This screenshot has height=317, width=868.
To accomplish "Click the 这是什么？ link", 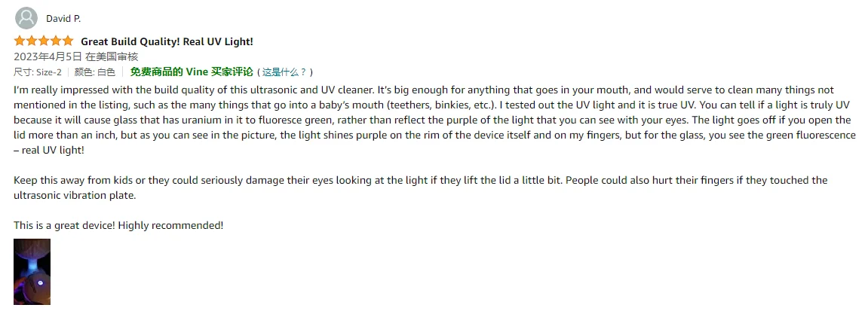I will (284, 72).
